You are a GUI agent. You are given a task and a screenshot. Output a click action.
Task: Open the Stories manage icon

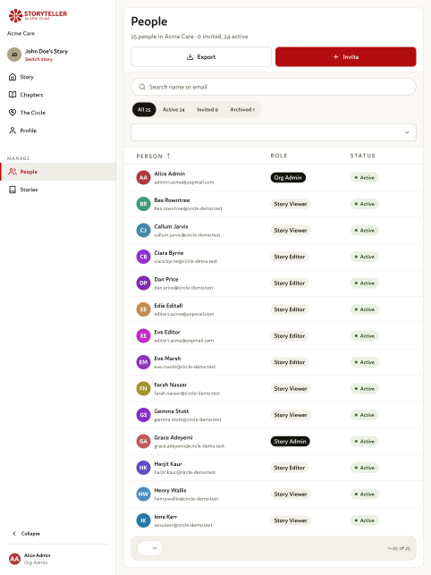pyautogui.click(x=12, y=189)
